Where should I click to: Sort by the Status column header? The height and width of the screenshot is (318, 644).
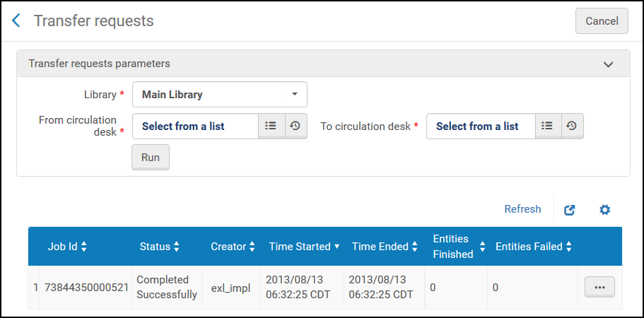pos(159,247)
